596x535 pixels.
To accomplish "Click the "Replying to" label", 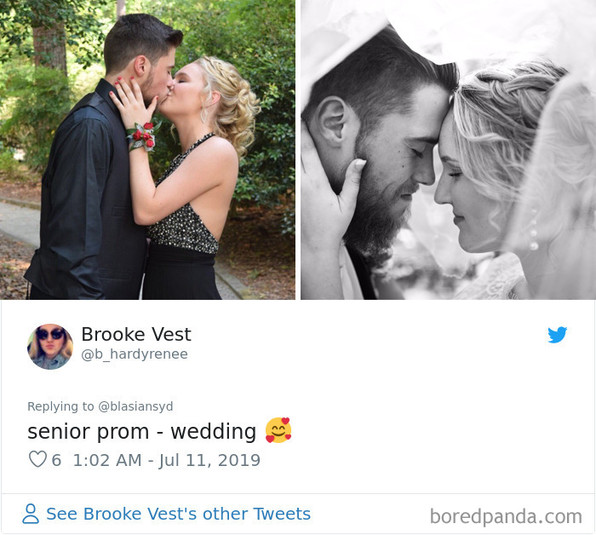I will pyautogui.click(x=60, y=406).
